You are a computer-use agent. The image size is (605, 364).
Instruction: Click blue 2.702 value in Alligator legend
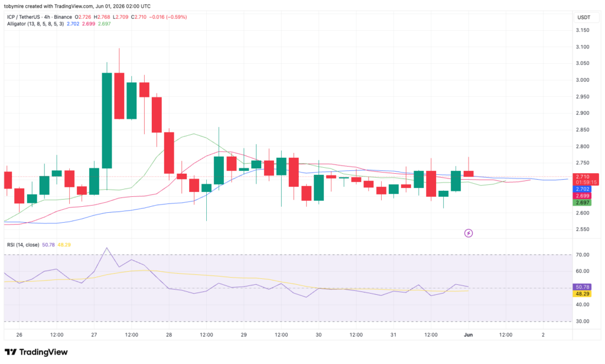[73, 24]
